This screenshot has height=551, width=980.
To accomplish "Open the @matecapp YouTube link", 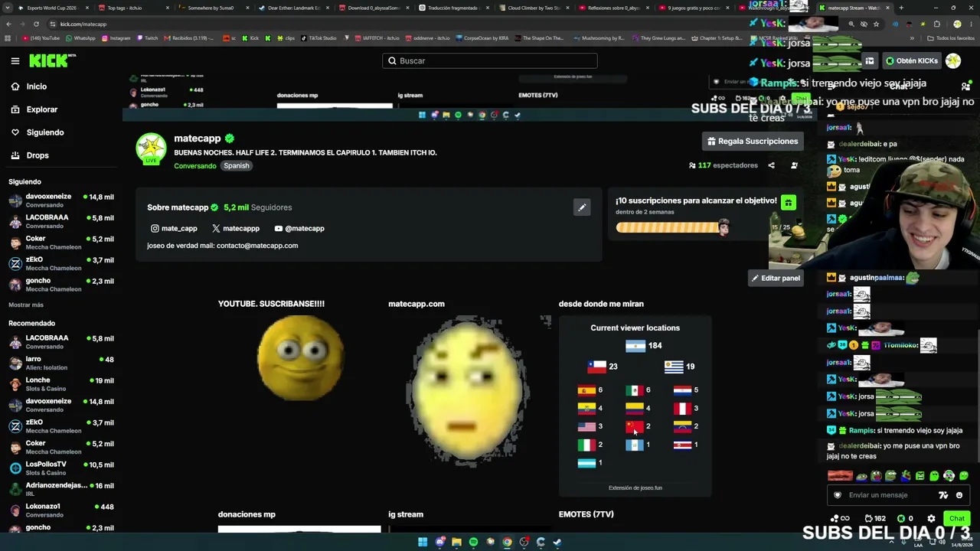I will tap(299, 228).
